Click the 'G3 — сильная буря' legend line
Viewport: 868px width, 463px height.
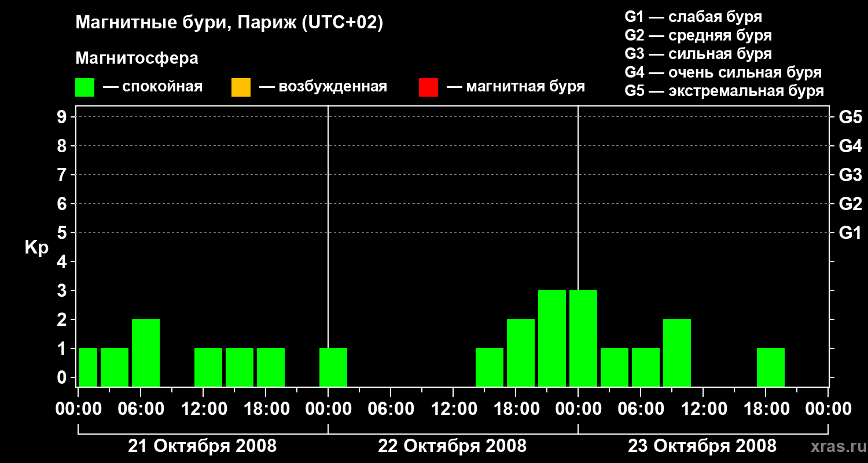pos(698,54)
